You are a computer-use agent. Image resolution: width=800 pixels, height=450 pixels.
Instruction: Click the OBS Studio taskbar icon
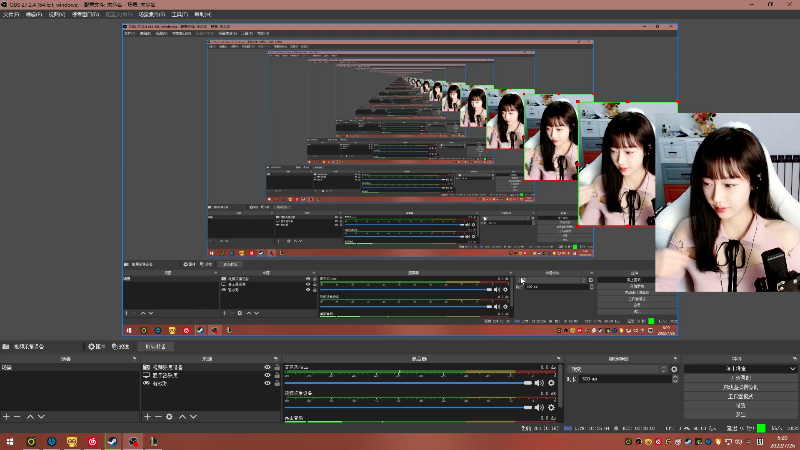coord(133,441)
